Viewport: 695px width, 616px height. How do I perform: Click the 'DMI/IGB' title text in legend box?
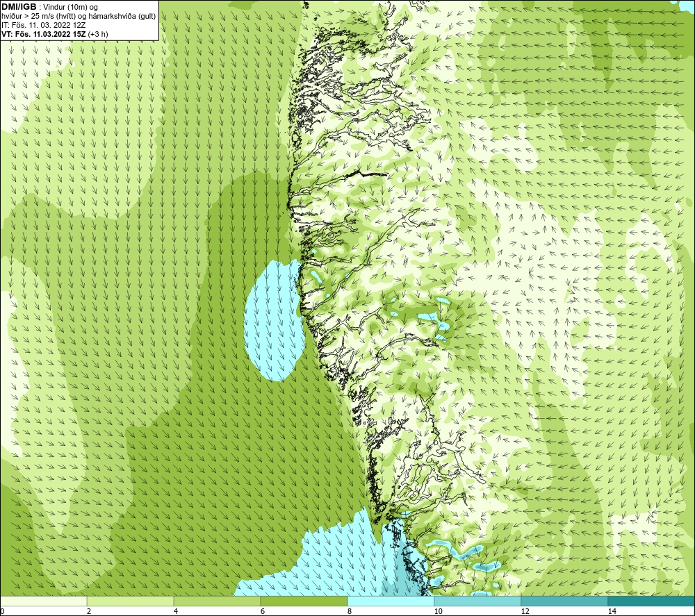19,7
